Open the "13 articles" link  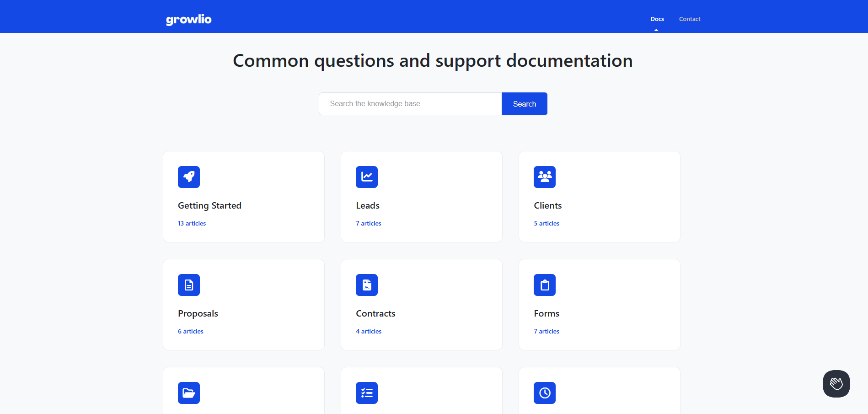tap(192, 223)
